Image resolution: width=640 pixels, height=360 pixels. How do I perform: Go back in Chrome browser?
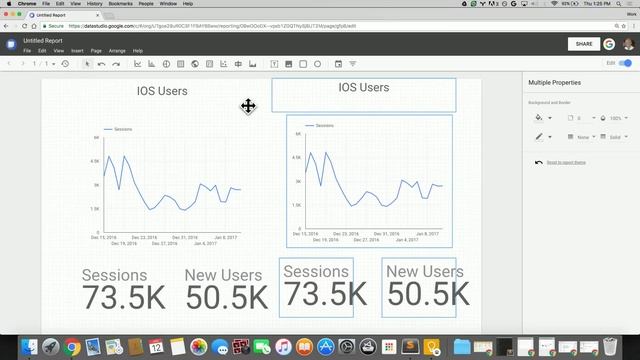(6, 26)
